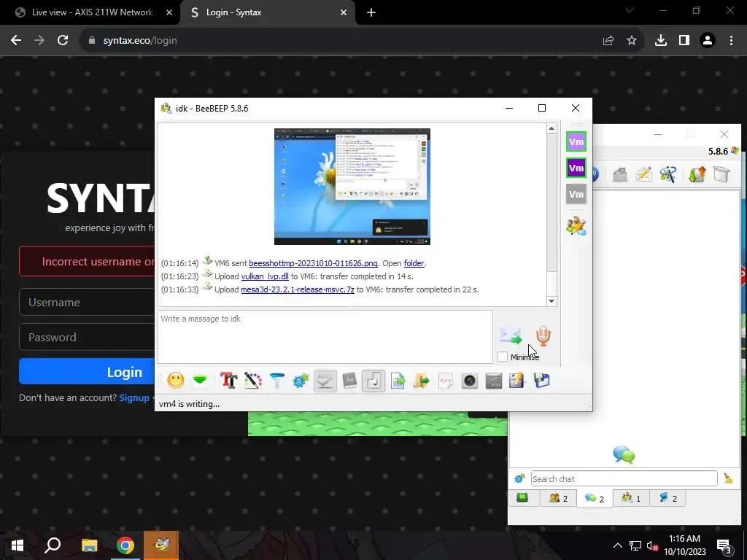The image size is (747, 560).
Task: Click the broom clear search icon
Action: tap(728, 478)
